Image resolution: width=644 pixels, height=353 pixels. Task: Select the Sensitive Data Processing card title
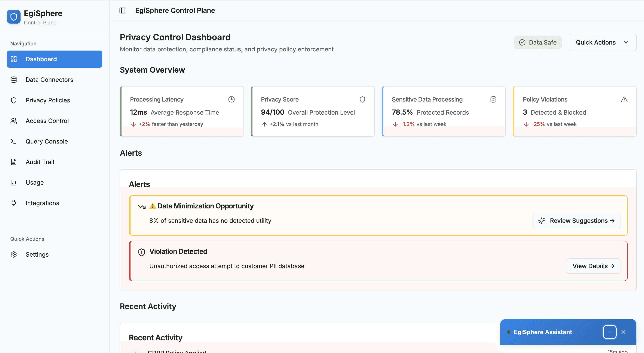point(427,99)
